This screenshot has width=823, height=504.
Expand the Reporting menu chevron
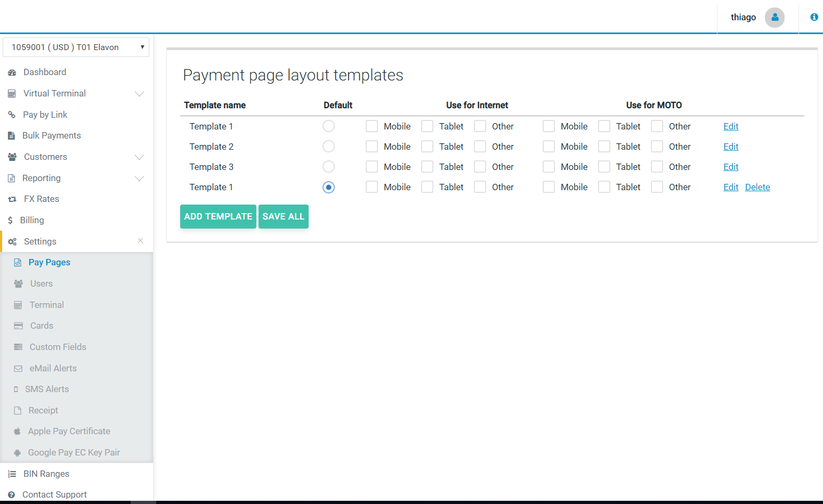[x=139, y=178]
